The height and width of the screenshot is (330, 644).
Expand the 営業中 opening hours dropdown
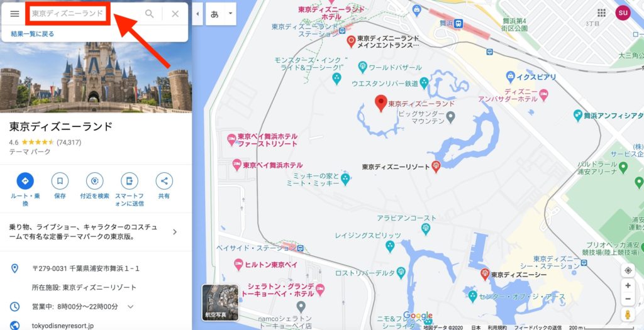[x=131, y=307]
